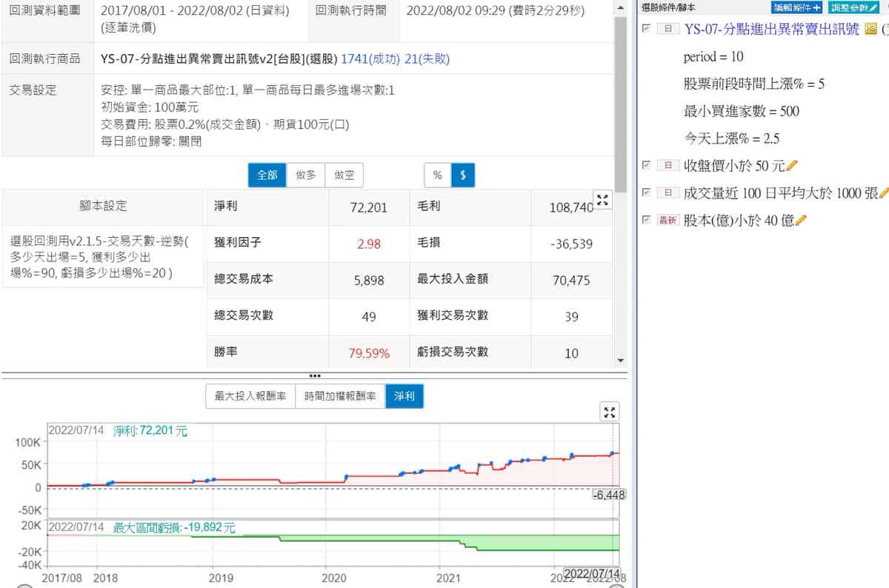This screenshot has height=588, width=889.
Task: Click 日 frequency badge beside 收盤價 condition
Action: tap(667, 165)
